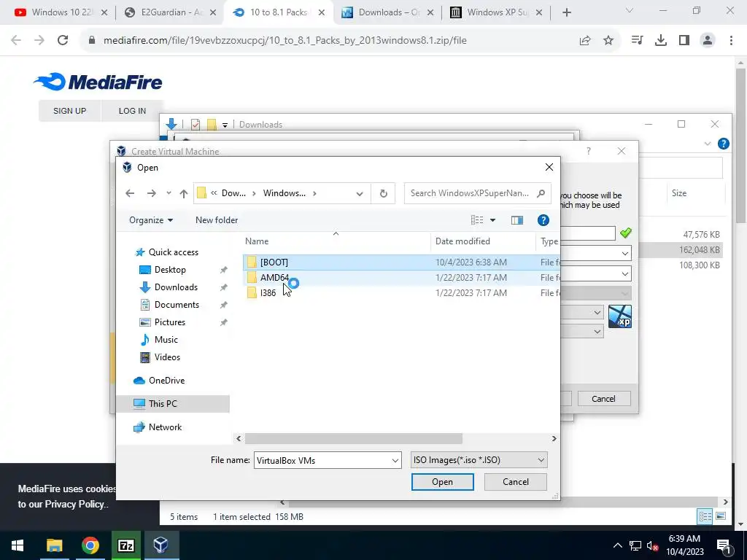Viewport: 747px width, 560px height.
Task: Sort files by Name column
Action: click(x=337, y=241)
